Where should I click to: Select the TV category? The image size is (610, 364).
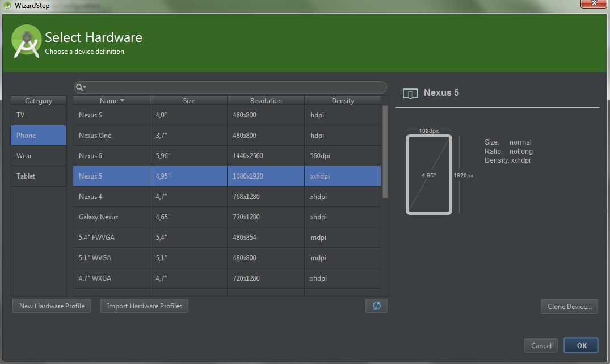tap(38, 115)
